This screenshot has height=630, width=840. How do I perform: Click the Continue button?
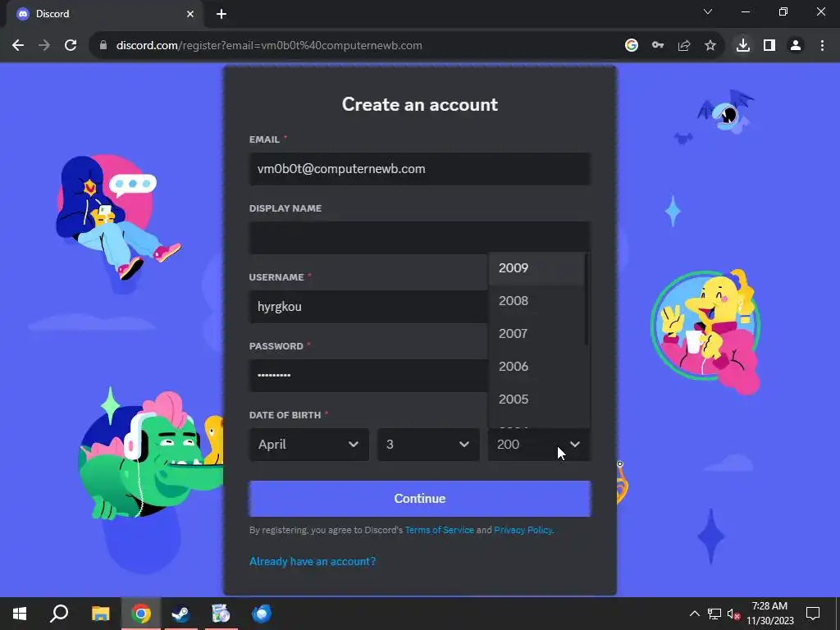click(420, 499)
